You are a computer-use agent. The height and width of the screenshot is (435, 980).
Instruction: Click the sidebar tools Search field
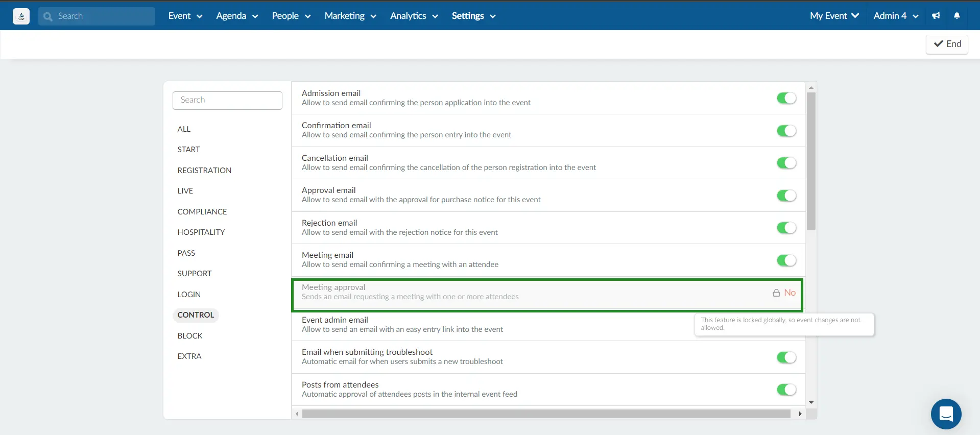(x=227, y=100)
